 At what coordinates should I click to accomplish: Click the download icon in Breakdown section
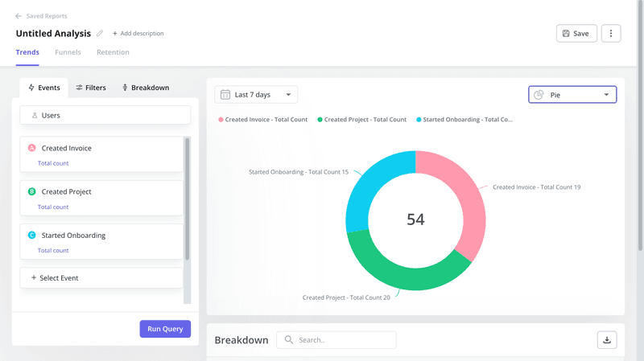607,340
